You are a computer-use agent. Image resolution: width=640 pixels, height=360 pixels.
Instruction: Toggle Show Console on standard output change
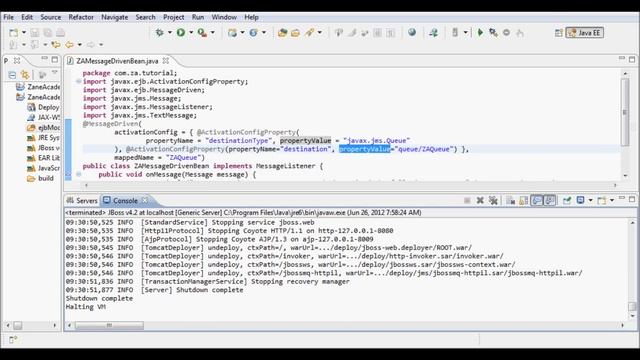pos(537,200)
